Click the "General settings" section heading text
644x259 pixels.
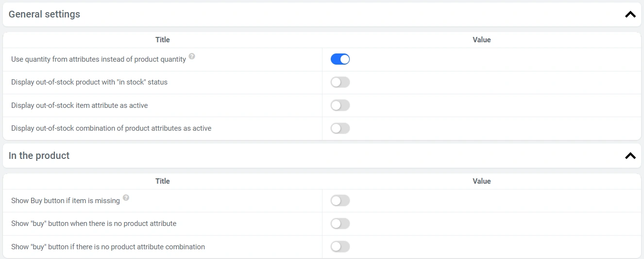coord(44,15)
